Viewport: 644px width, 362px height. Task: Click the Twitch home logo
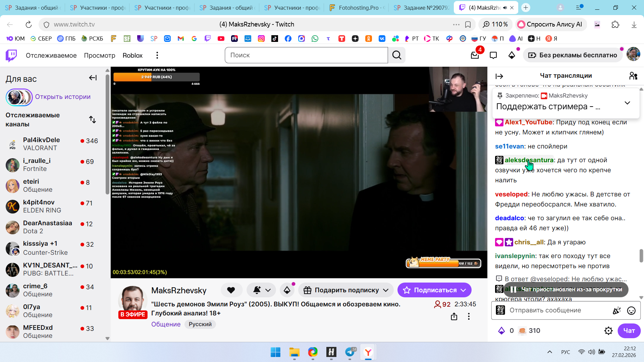tap(11, 55)
